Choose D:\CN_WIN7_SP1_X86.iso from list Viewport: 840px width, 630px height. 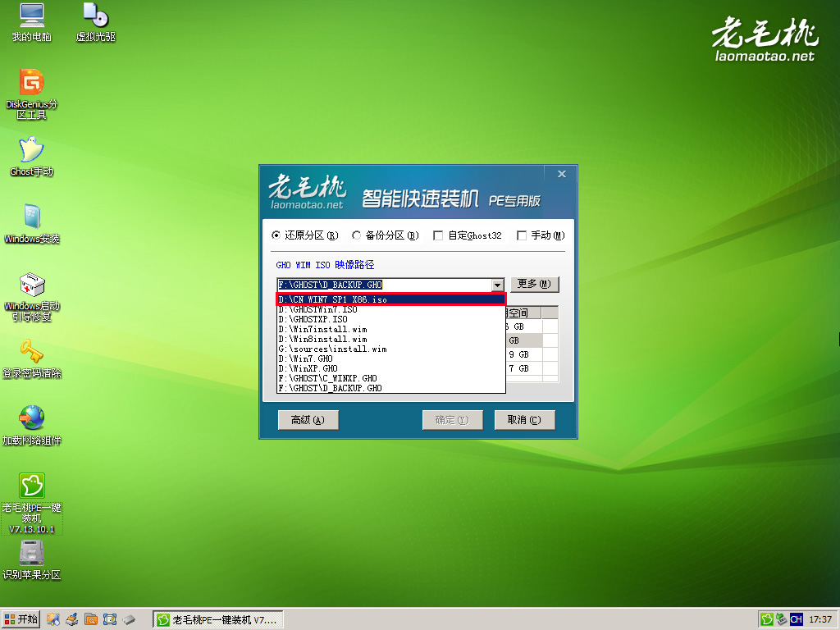click(391, 299)
